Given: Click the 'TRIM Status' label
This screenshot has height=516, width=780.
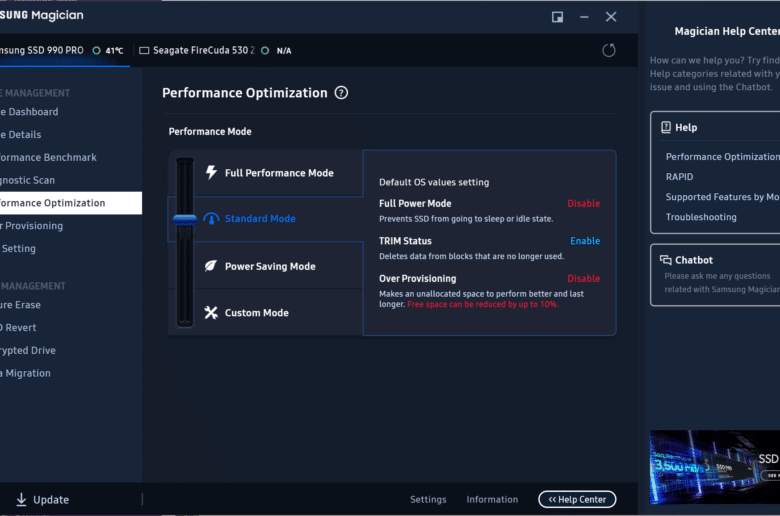Looking at the screenshot, I should (405, 241).
